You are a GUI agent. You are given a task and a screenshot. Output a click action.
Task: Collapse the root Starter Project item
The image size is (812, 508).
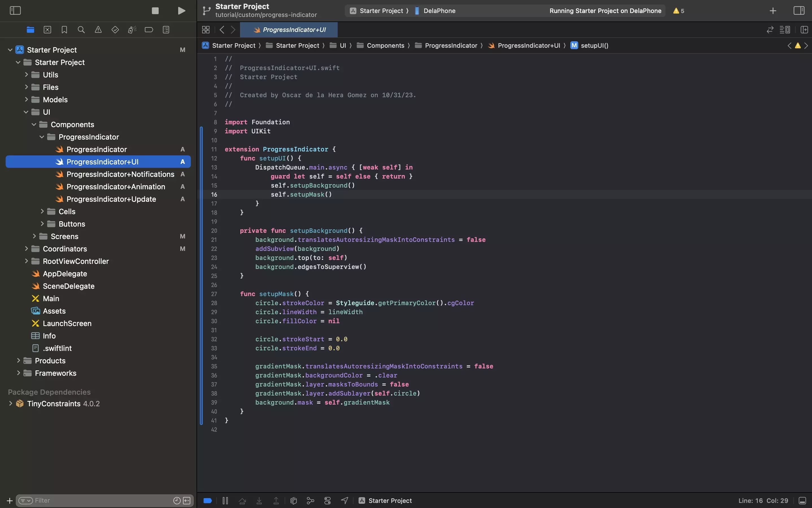10,50
